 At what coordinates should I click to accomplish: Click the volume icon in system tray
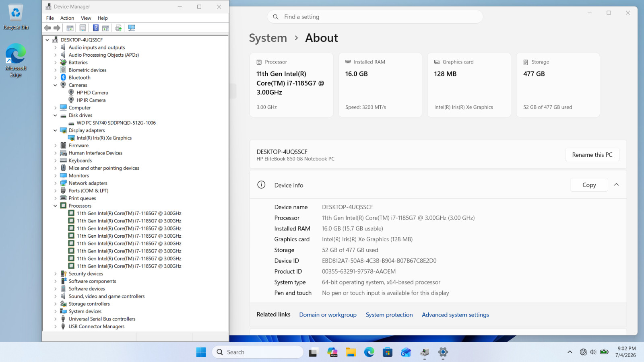pos(593,352)
